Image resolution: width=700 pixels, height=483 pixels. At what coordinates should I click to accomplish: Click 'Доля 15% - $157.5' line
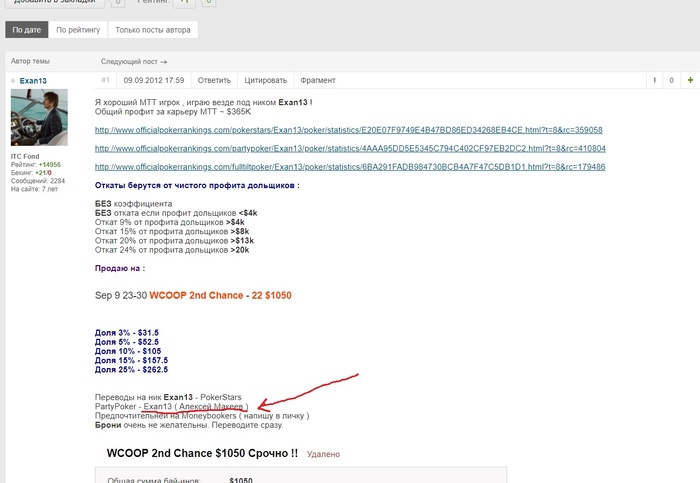pos(131,360)
